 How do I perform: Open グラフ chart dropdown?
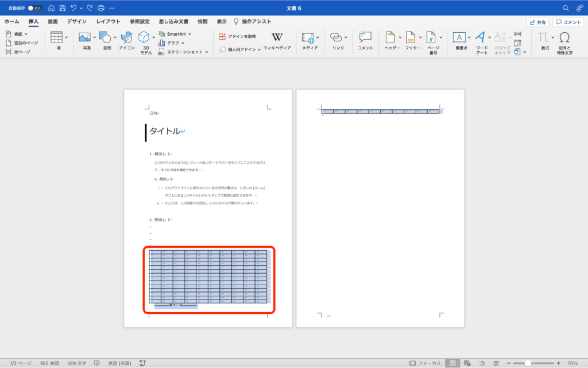(183, 43)
